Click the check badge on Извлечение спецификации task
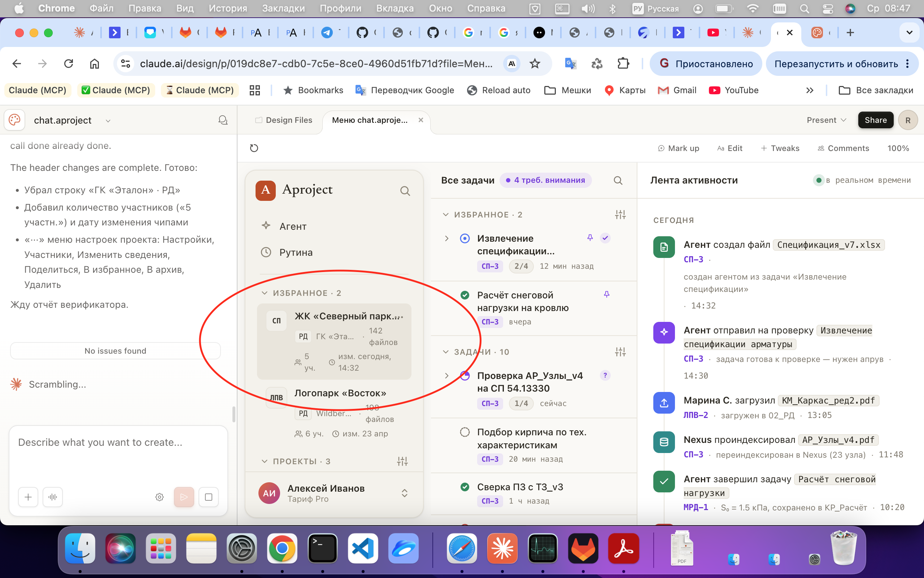Screen dimensions: 924x578 [x=605, y=238]
